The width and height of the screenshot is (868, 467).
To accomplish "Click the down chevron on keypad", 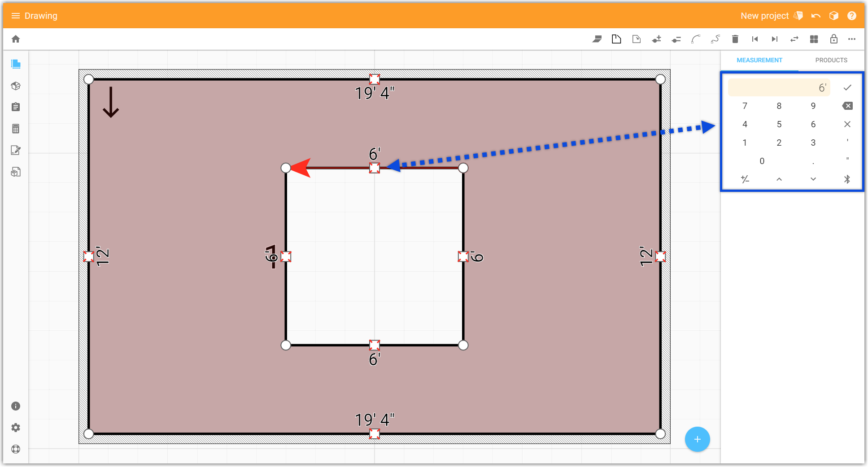I will coord(813,179).
